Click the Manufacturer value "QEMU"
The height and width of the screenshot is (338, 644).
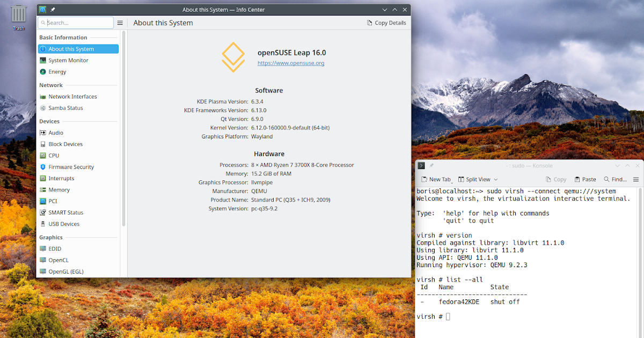pos(259,191)
